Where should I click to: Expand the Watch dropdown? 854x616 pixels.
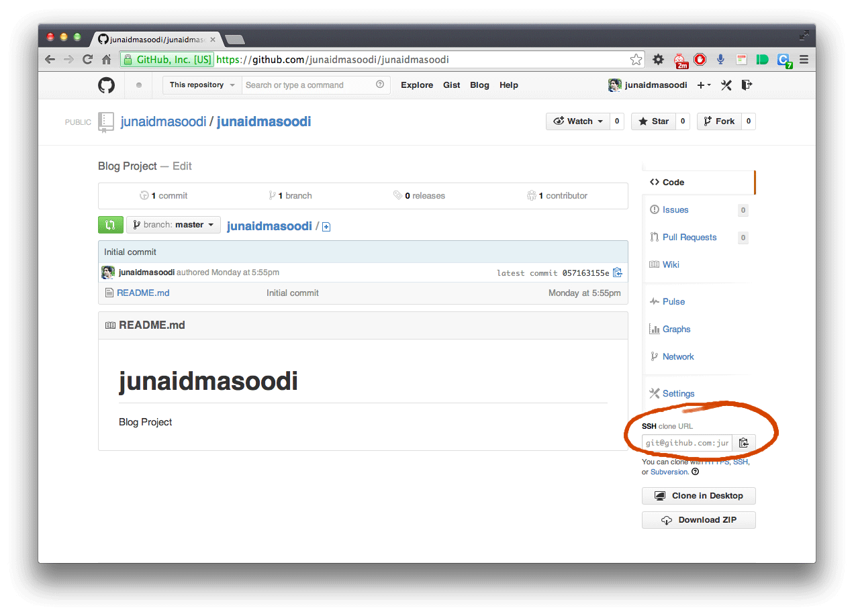(578, 121)
